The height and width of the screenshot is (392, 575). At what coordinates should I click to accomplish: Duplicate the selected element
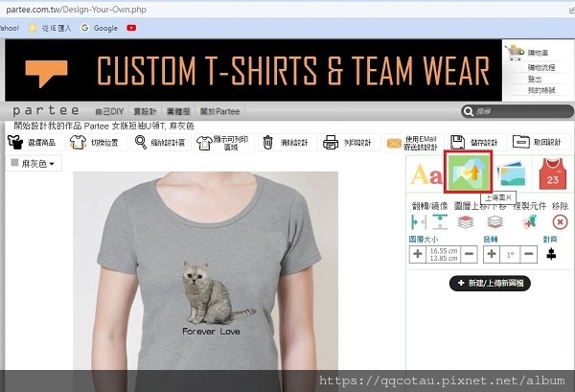pos(530,221)
